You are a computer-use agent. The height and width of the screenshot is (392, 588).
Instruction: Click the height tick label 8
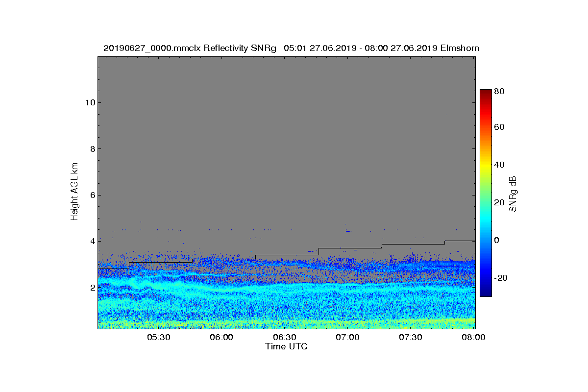coord(92,149)
